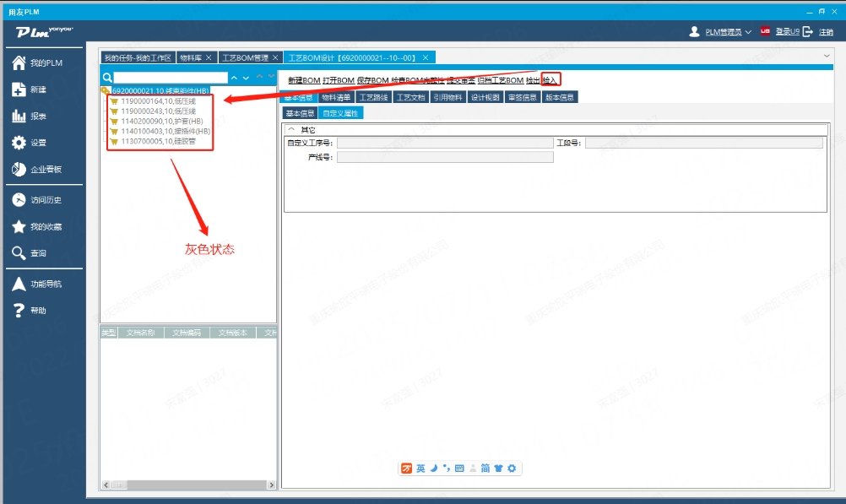Click 文档名称 column header
Viewport: 846px width, 504px height.
141,333
